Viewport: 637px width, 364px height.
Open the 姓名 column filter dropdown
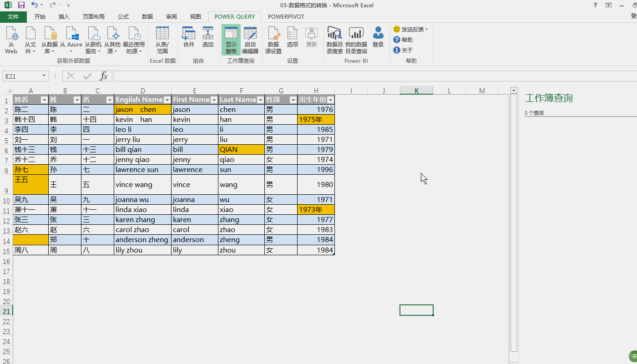click(44, 100)
